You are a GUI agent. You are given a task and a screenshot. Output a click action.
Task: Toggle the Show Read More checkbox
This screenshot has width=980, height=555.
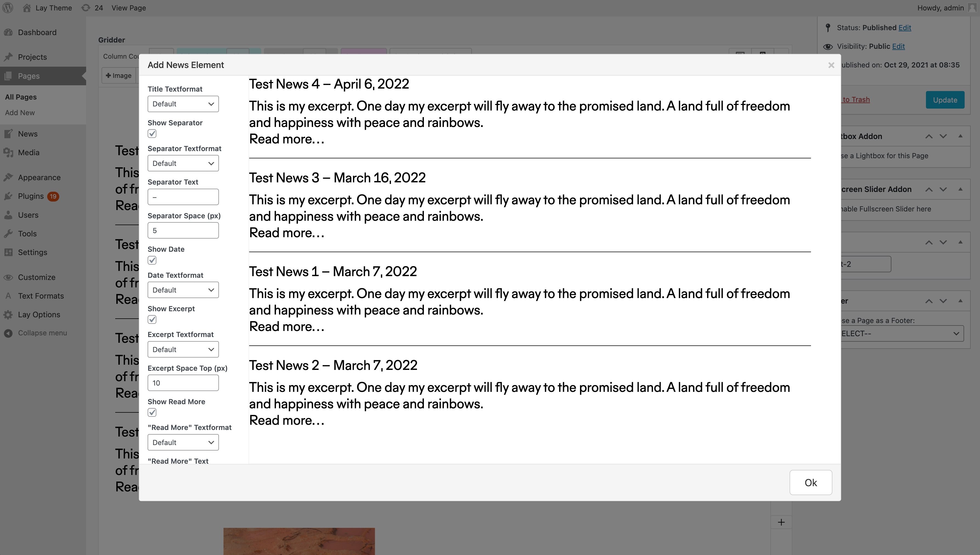pos(152,412)
